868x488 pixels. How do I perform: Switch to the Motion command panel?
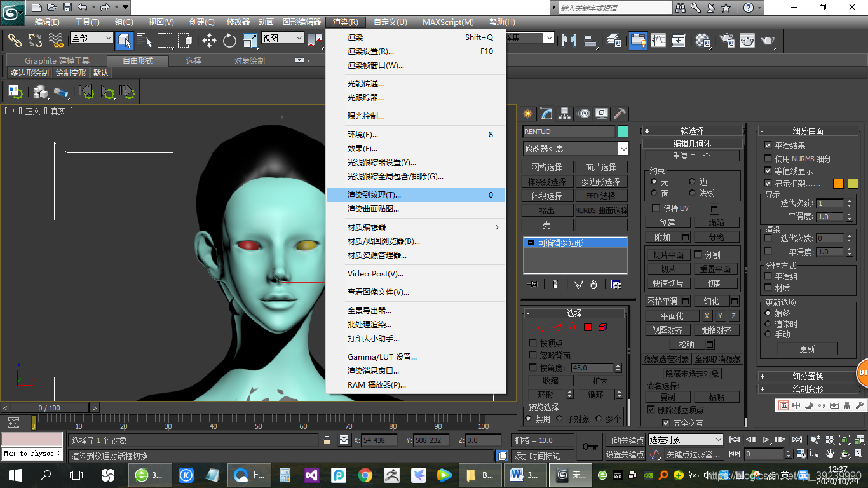pos(584,114)
